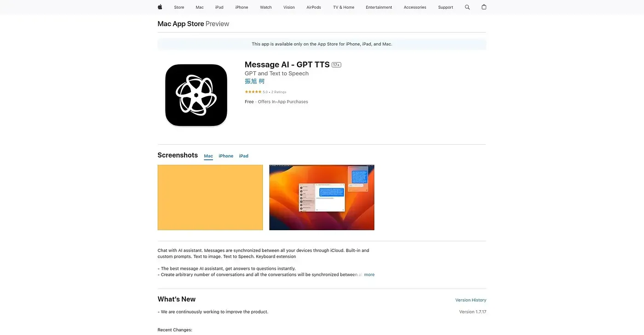
Task: Click the Version 1.7.17 label
Action: click(472, 312)
